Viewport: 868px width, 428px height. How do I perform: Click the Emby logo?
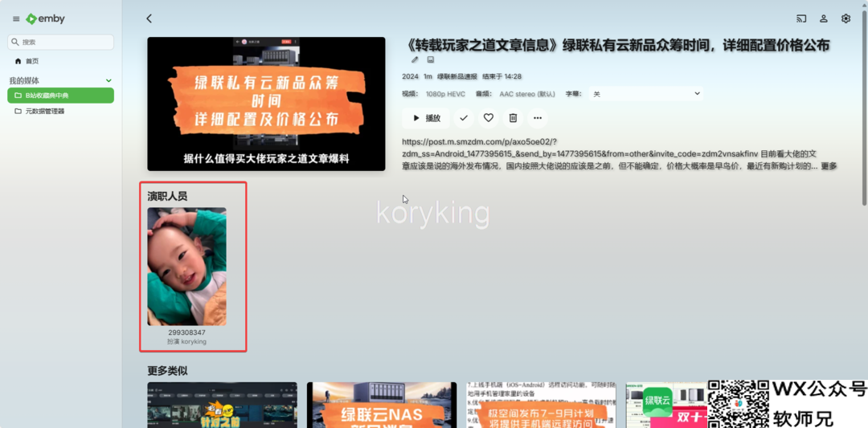pos(45,18)
